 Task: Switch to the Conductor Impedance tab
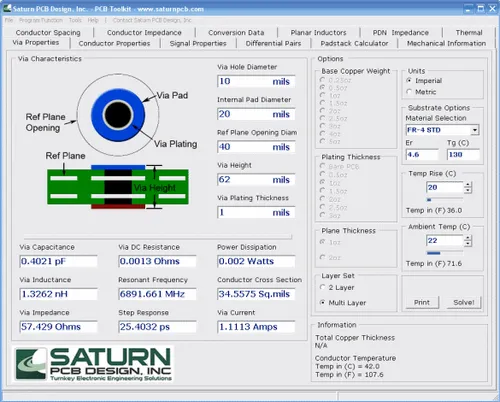click(144, 33)
